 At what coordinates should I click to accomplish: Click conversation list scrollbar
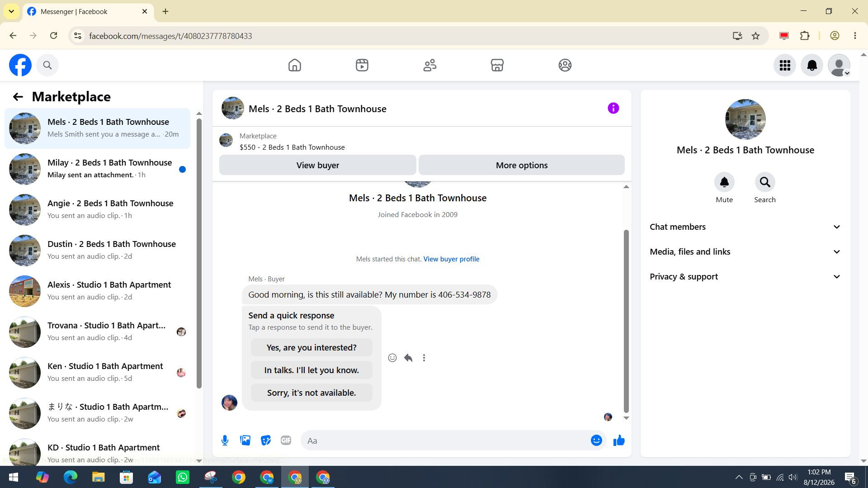[x=199, y=253]
